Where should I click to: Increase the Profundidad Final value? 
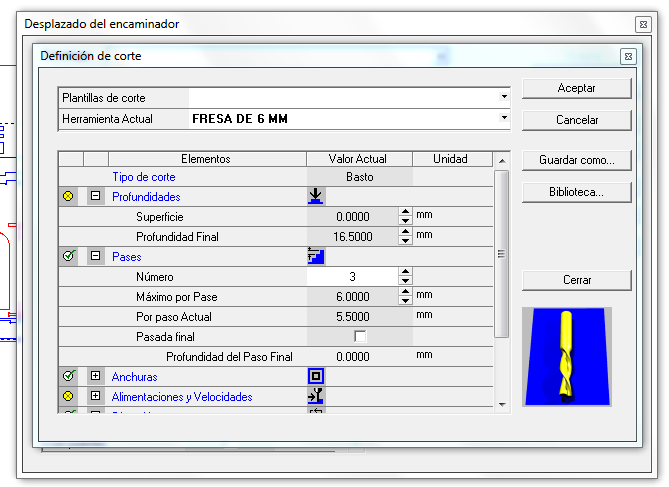point(405,232)
